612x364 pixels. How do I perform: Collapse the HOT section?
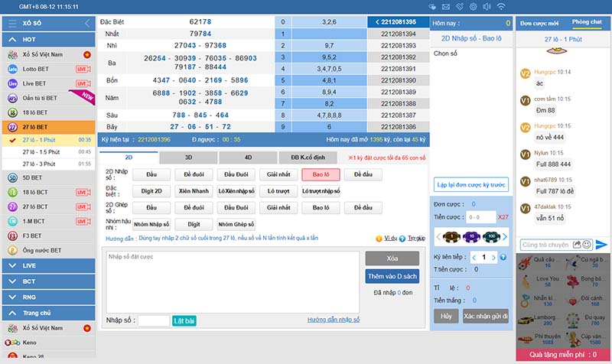point(48,40)
